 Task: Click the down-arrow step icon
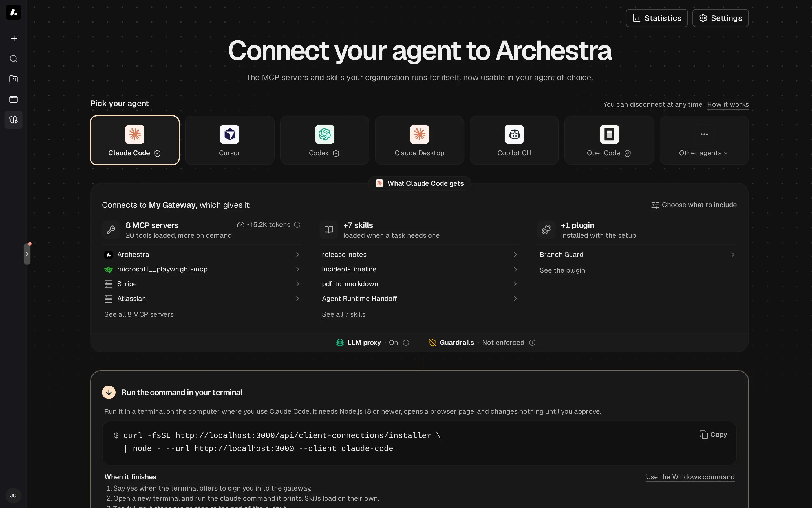coord(109,392)
